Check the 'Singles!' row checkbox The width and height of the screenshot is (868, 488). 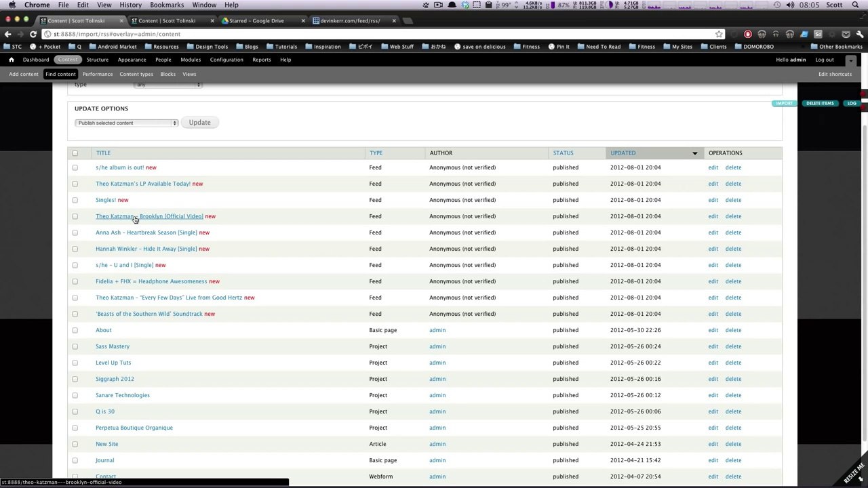click(x=75, y=200)
